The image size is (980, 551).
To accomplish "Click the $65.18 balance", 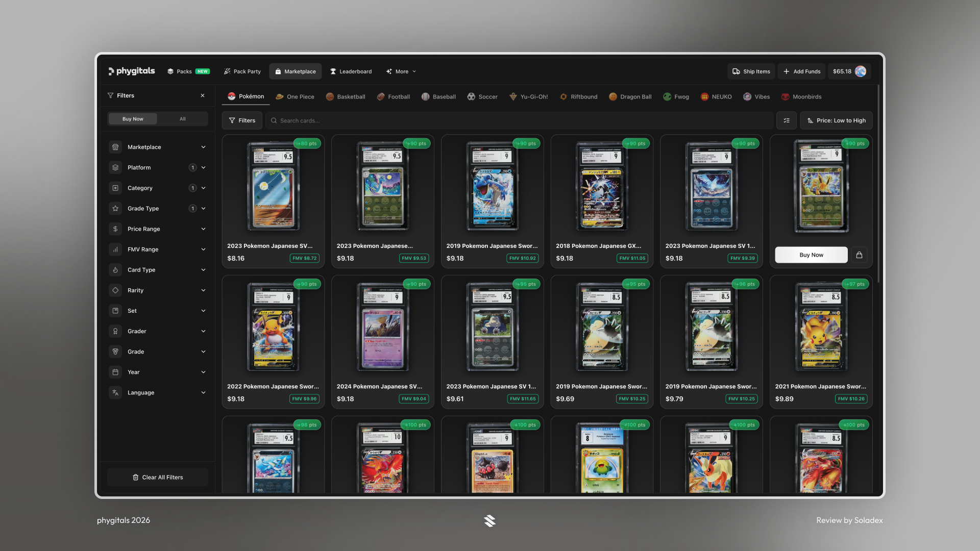I will coord(842,71).
